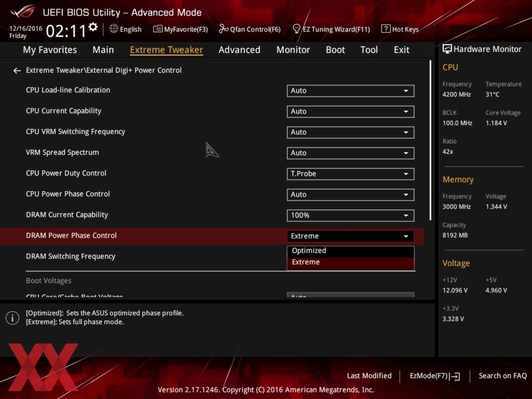Click the Boot Voltages section heading
Screen dimensions: 532x399
click(x=49, y=281)
